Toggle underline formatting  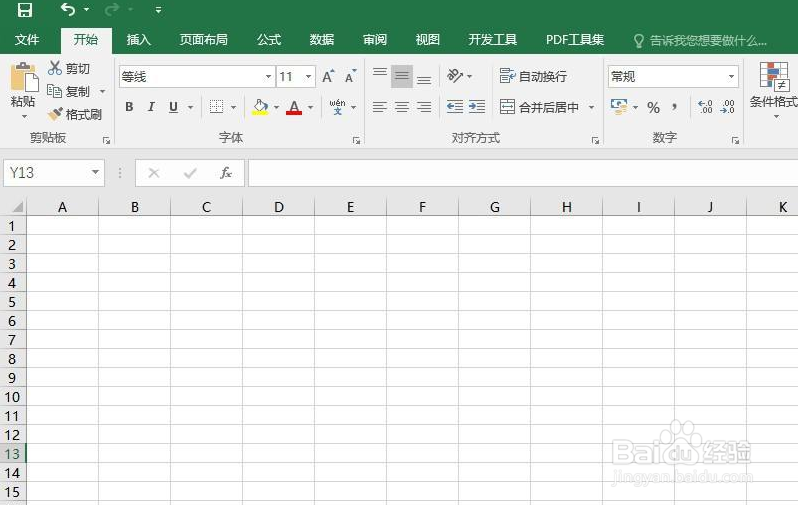point(174,107)
